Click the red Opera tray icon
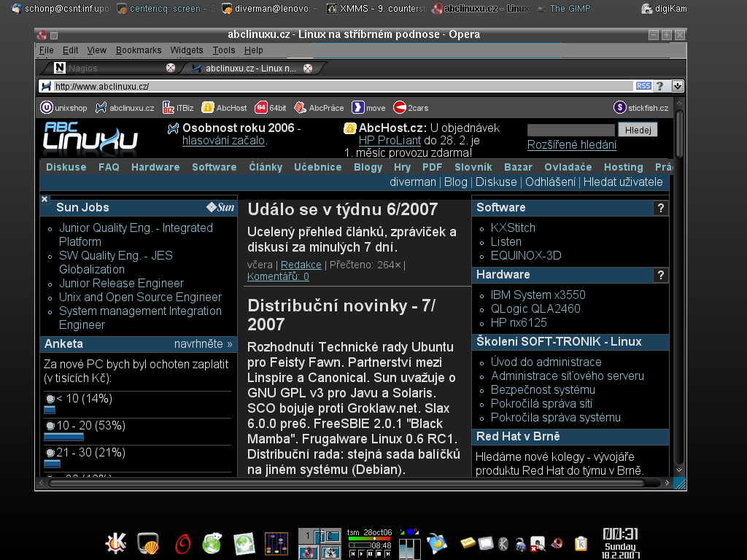The image size is (747, 560). pyautogui.click(x=557, y=543)
